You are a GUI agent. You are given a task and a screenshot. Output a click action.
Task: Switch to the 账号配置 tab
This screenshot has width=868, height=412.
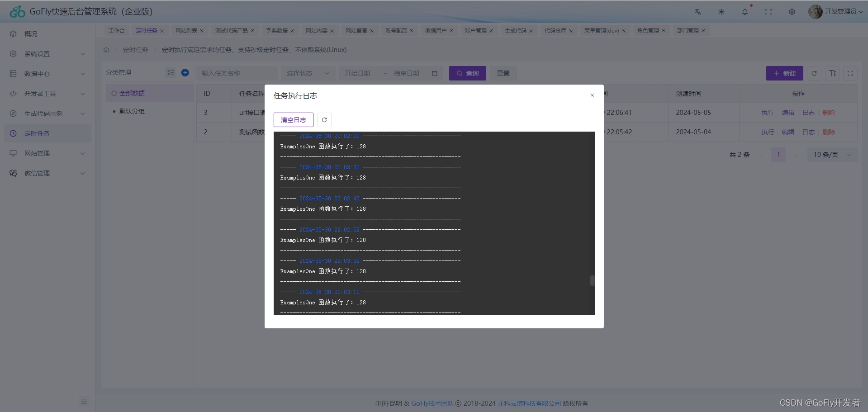click(x=396, y=30)
